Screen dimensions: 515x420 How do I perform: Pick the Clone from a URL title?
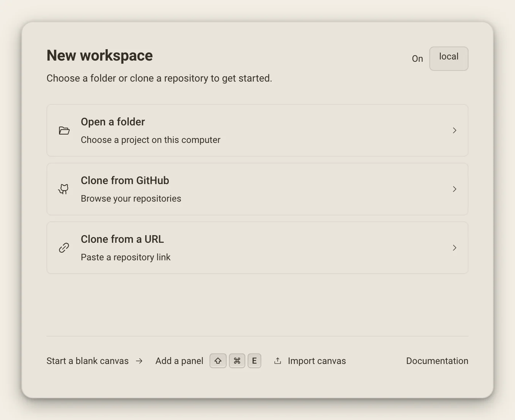122,239
